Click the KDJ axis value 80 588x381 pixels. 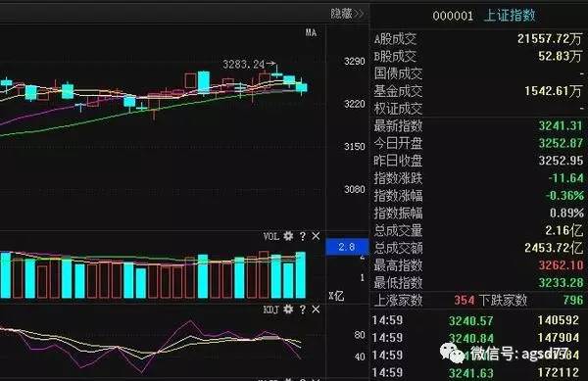360,335
